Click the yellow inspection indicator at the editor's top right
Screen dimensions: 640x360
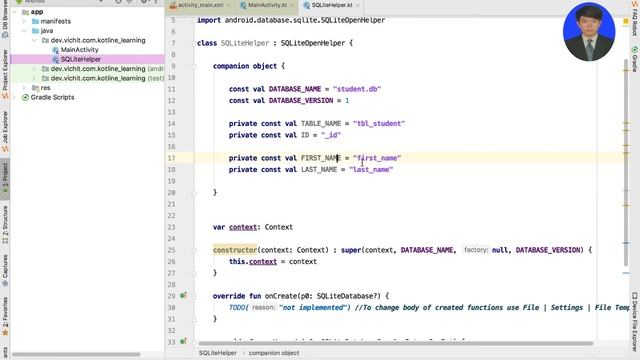(x=626, y=21)
